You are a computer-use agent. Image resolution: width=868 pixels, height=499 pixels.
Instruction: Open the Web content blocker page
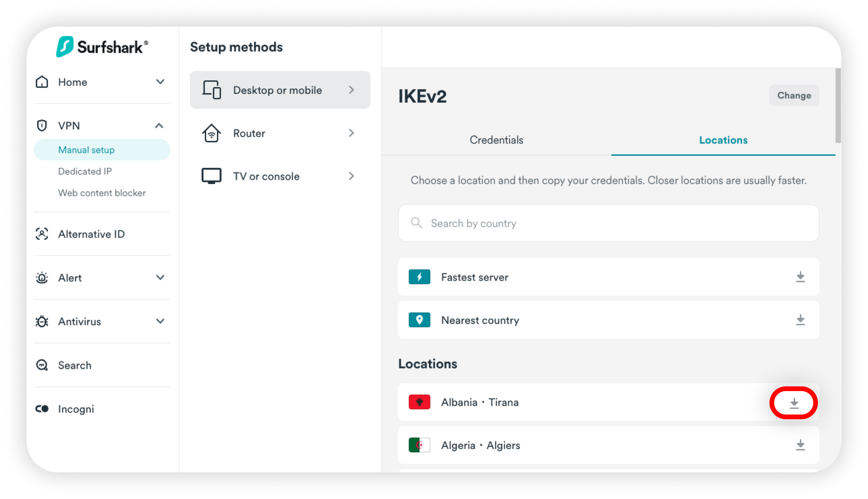pos(102,193)
